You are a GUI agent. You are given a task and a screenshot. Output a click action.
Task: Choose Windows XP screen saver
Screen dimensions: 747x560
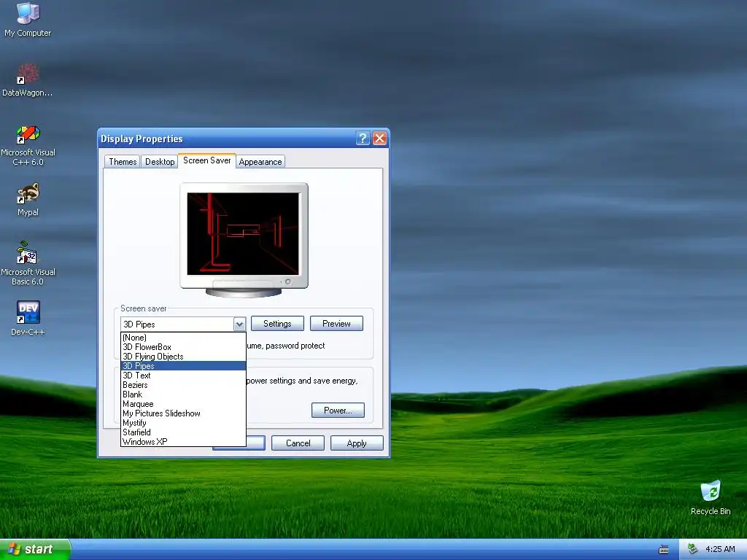(183, 441)
